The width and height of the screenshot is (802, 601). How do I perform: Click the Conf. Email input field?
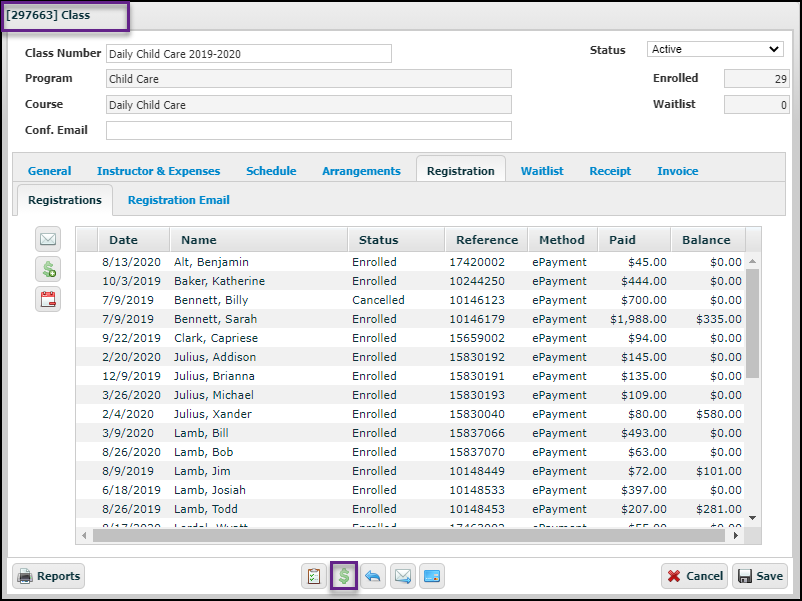309,130
